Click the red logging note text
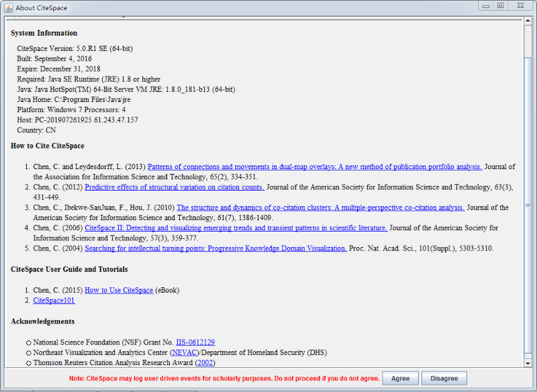The height and width of the screenshot is (392, 537). point(224,379)
